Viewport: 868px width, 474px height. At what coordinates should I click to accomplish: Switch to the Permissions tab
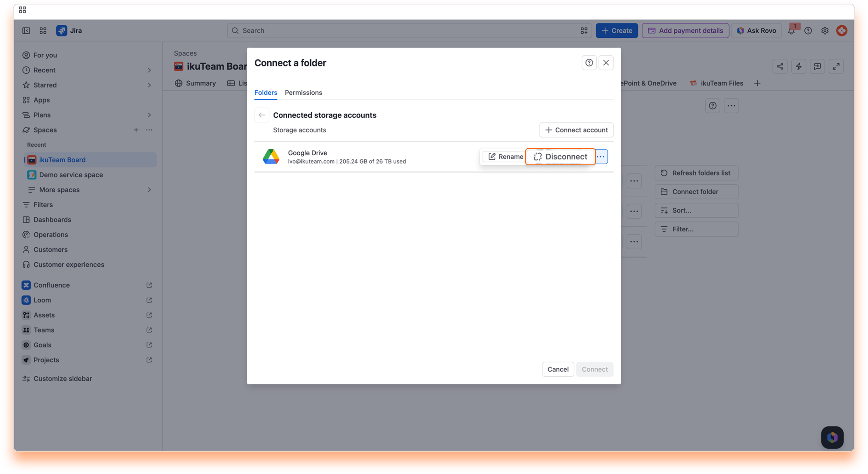tap(304, 93)
